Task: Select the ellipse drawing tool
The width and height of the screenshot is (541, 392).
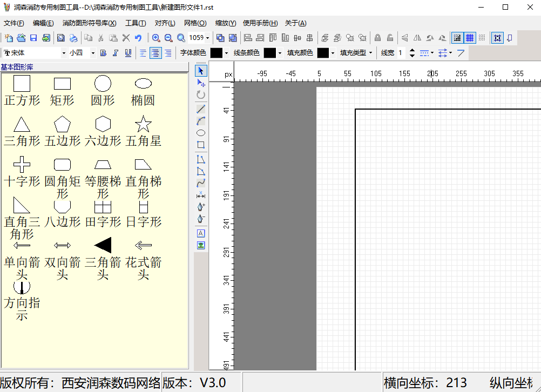Action: (201, 133)
